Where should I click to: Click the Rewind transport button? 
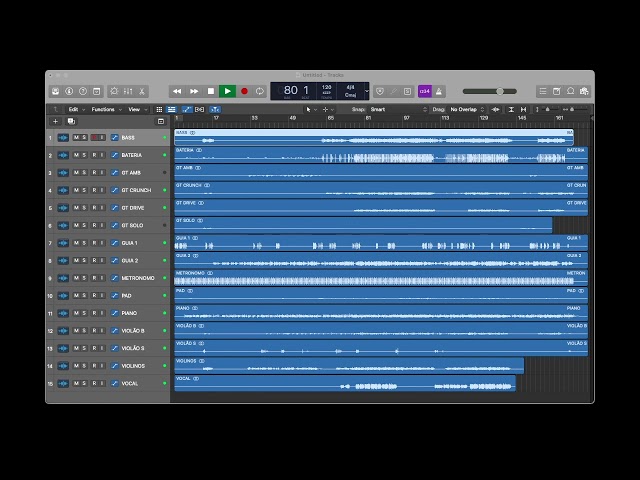[x=177, y=91]
